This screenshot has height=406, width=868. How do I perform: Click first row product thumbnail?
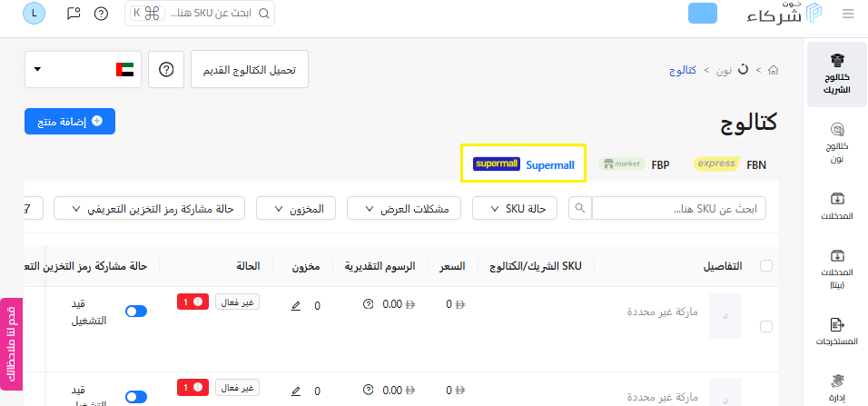(725, 316)
